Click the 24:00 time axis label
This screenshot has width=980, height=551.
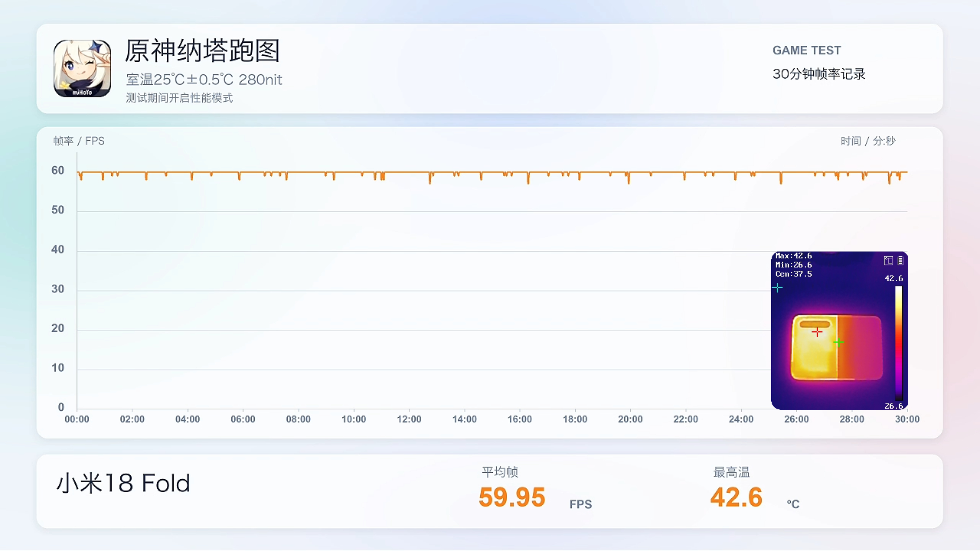point(741,419)
